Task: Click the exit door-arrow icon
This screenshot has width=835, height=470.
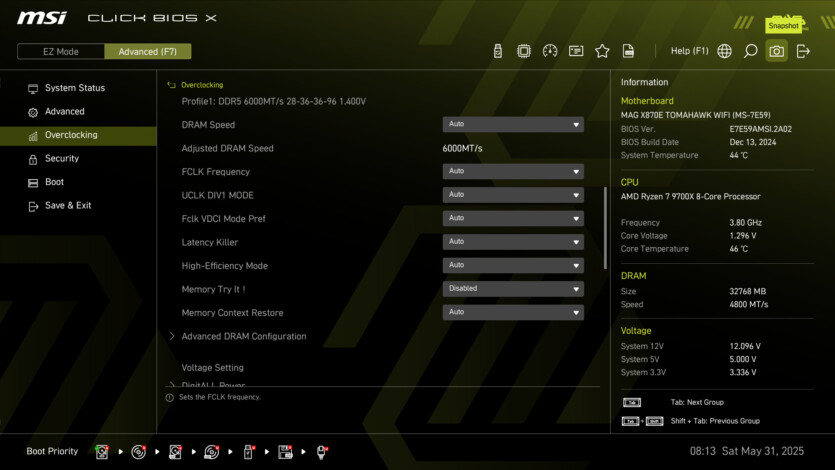Action: click(803, 51)
